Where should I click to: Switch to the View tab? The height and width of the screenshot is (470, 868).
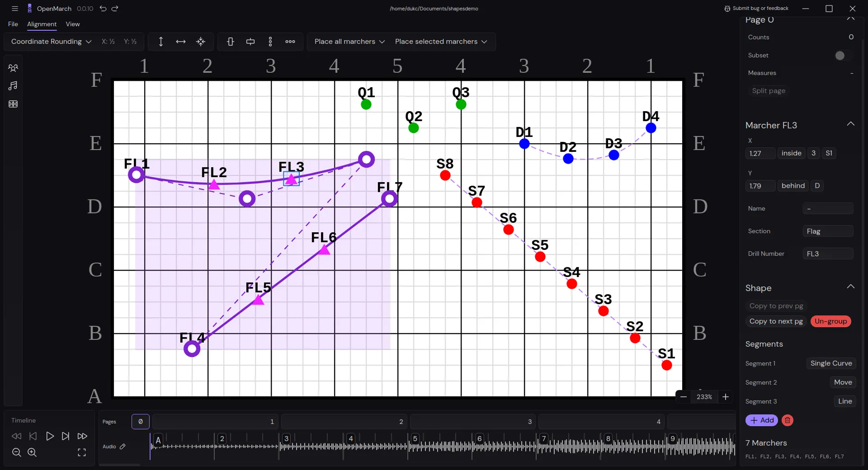click(73, 24)
